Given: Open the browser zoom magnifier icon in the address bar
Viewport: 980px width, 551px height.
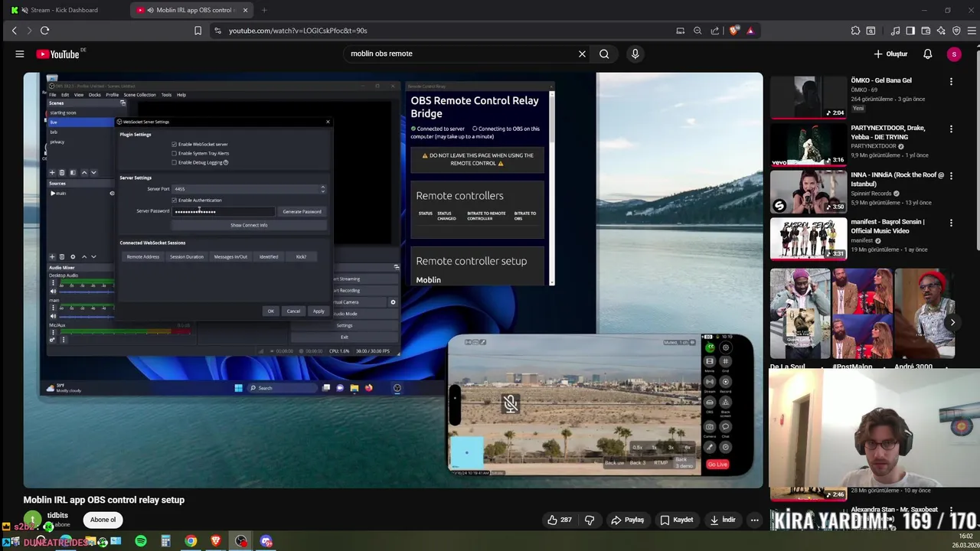Looking at the screenshot, I should 697,31.
